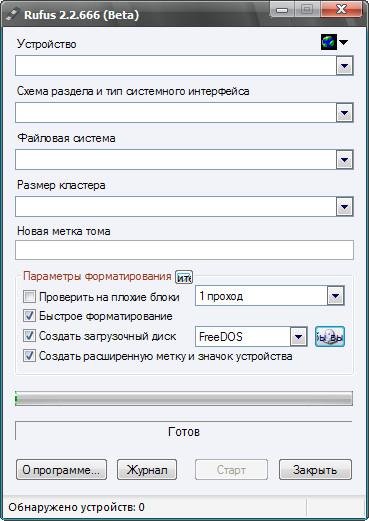
Task: Click the 'О программе...' button
Action: [x=61, y=470]
